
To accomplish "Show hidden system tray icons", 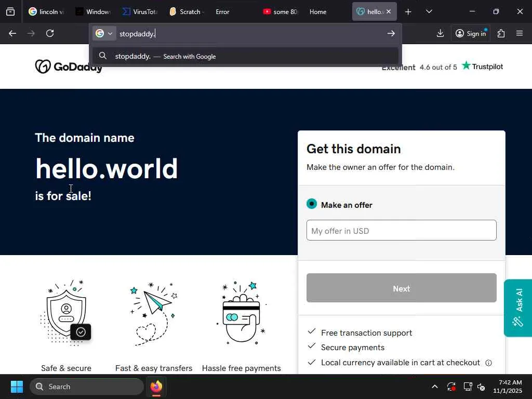I will coord(435,387).
